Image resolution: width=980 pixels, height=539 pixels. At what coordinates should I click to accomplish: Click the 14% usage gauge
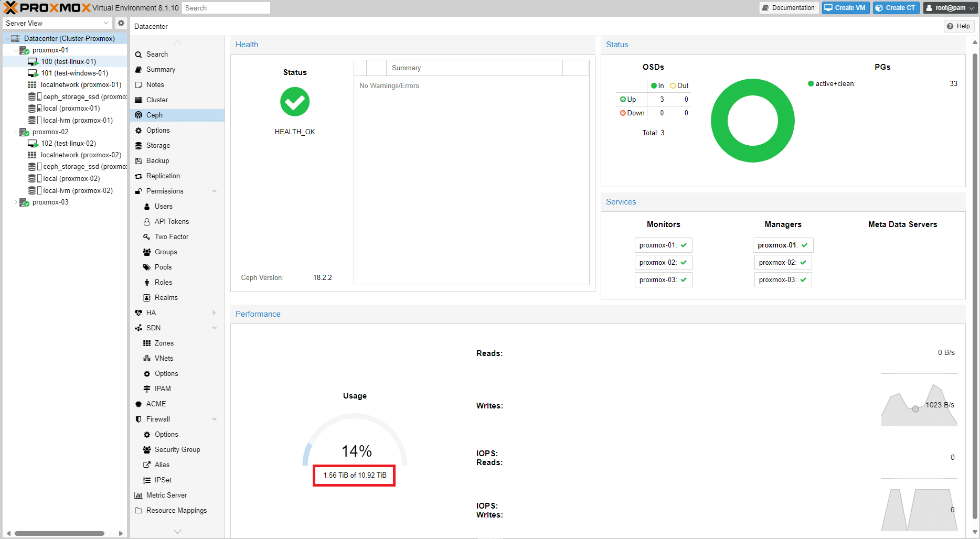[x=355, y=440]
